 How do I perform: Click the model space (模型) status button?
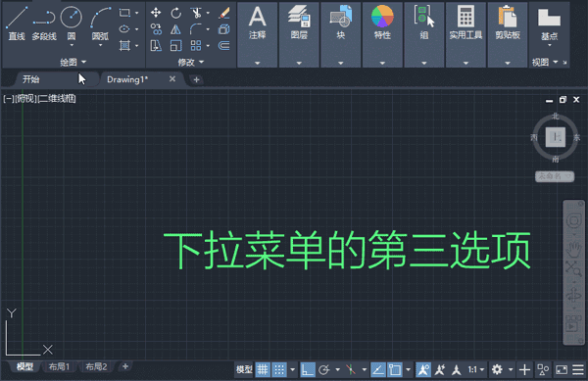[x=244, y=370]
